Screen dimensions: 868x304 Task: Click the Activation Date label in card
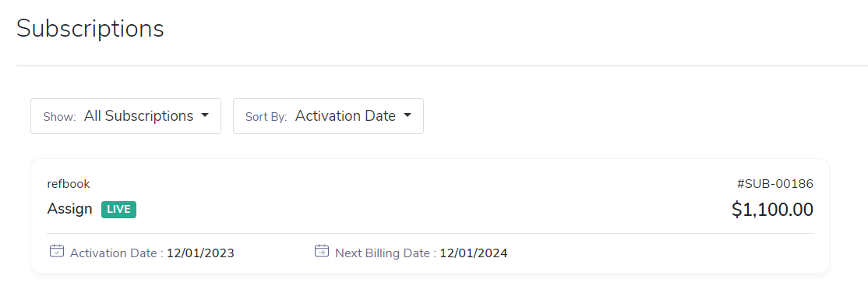pos(114,253)
